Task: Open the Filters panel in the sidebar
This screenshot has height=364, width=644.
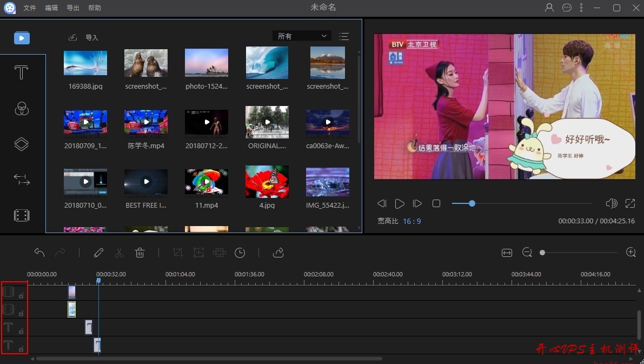Action: click(x=22, y=109)
